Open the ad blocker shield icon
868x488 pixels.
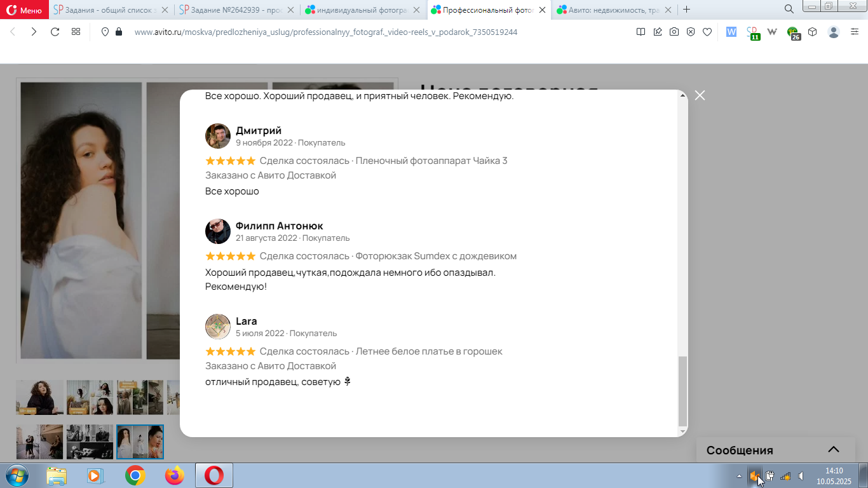coord(691,32)
